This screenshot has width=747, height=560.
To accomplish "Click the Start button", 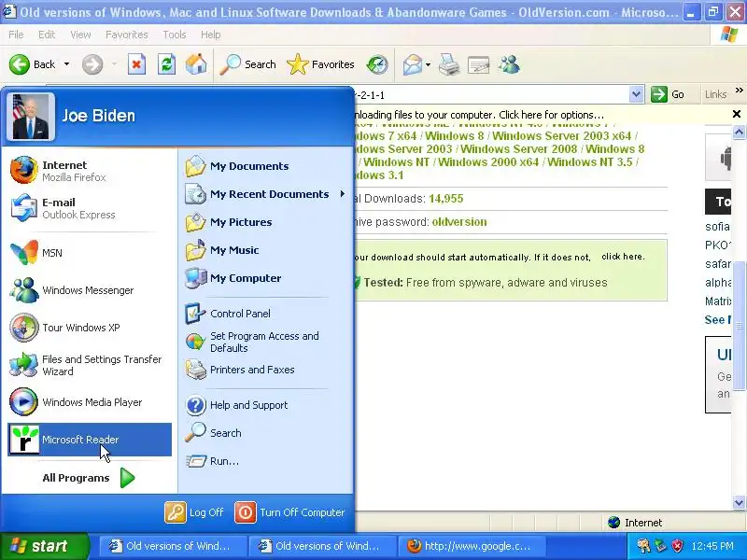I will (x=45, y=546).
